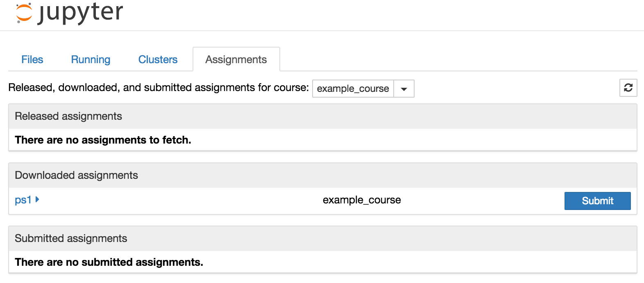This screenshot has height=283, width=644.
Task: Click the 'no submitted assignments' message
Action: pos(109,262)
